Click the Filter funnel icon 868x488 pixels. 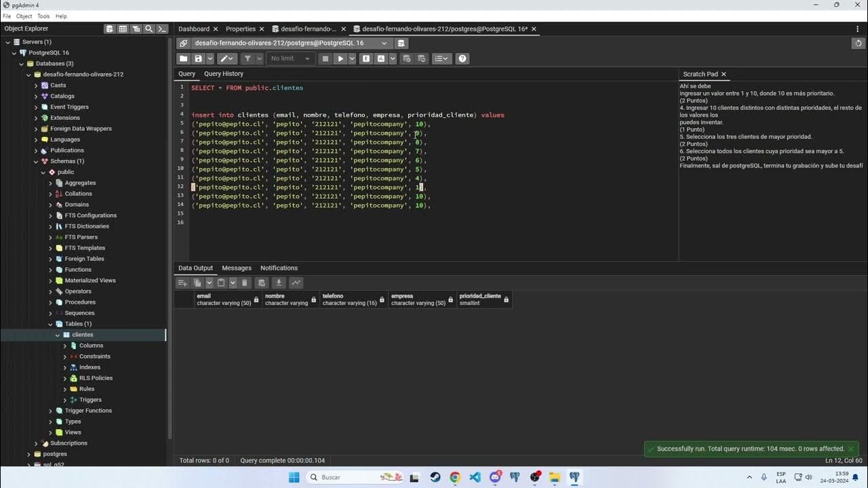(248, 59)
